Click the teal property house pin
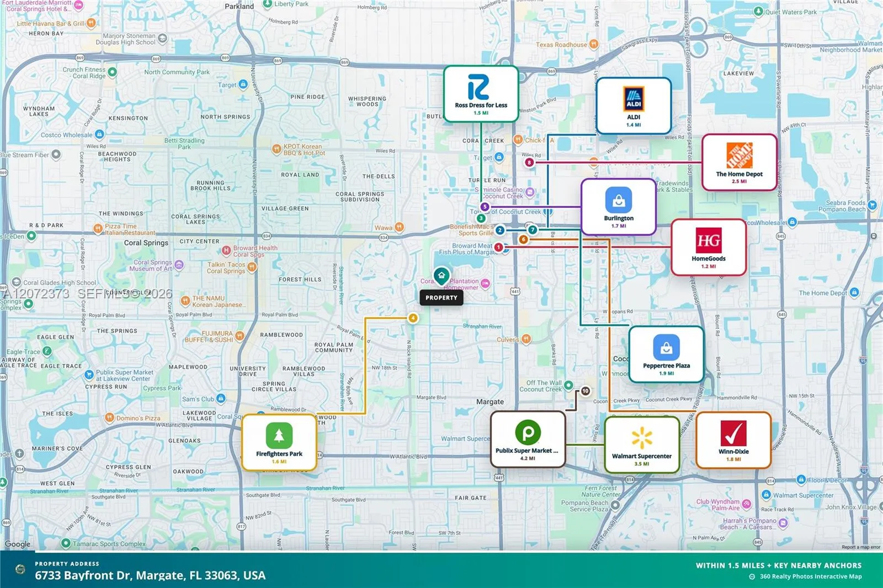This screenshot has height=588, width=883. coord(441,276)
